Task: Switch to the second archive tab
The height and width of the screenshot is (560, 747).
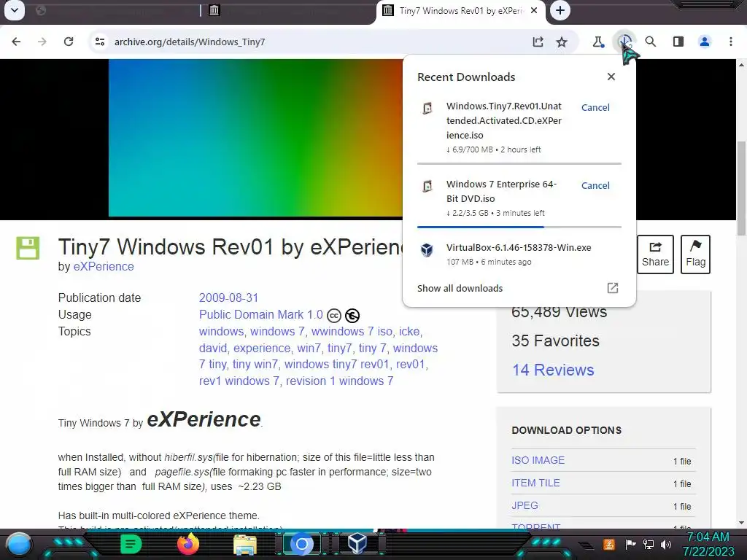Action: 290,10
